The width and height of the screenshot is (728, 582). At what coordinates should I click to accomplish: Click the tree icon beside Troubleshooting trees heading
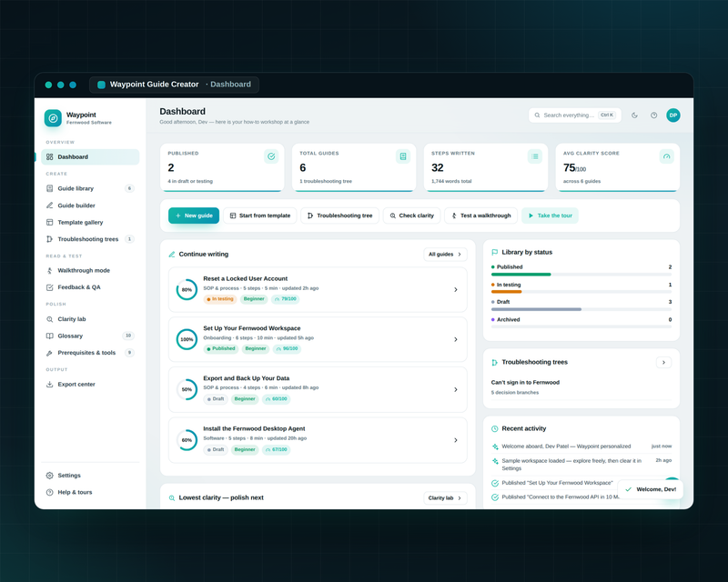(494, 362)
